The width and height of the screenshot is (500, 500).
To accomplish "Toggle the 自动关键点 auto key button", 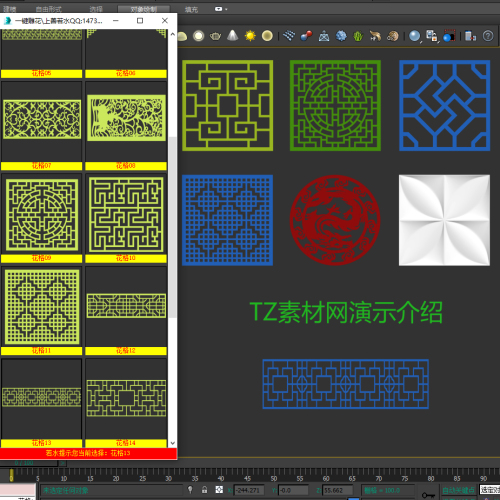I will tap(459, 490).
